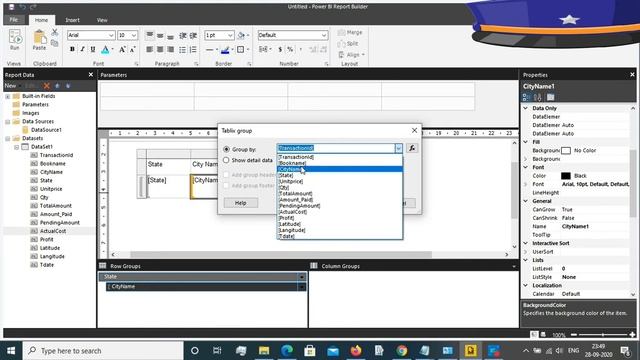The height and width of the screenshot is (360, 640).
Task: Open font size dropdown
Action: coord(134,36)
